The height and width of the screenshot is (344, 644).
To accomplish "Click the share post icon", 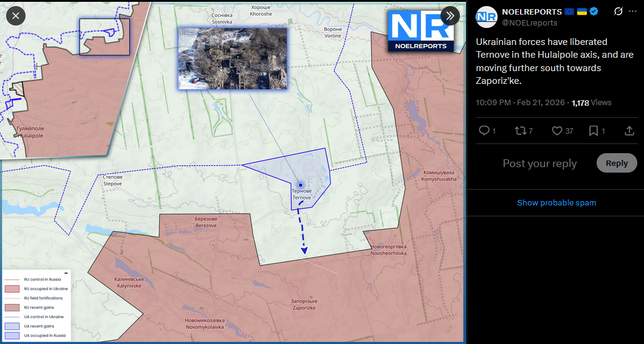I will tap(629, 131).
